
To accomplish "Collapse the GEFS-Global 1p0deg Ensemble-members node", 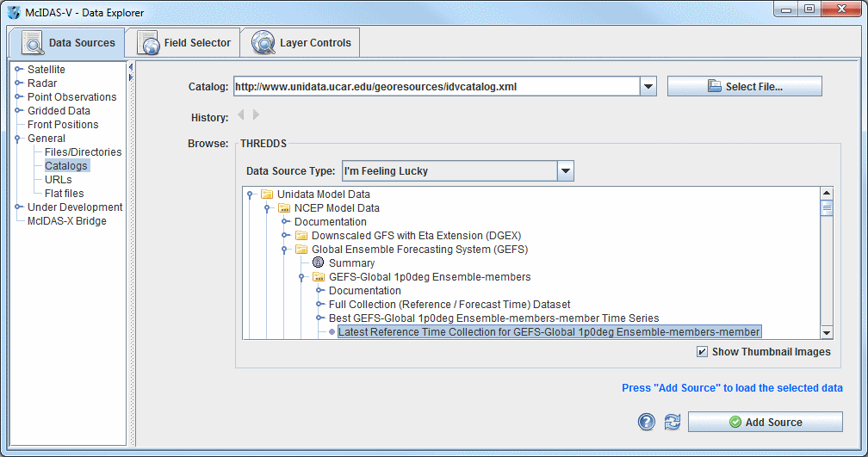I will coord(301,277).
